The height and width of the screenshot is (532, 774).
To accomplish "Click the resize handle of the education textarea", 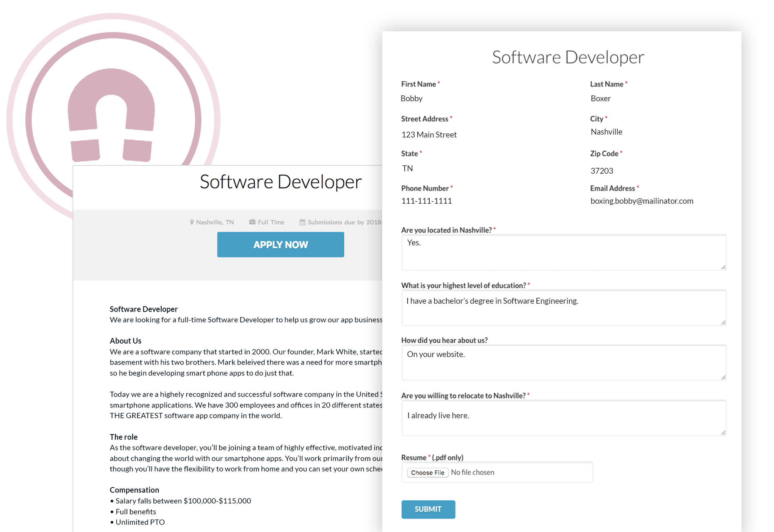I will 723,322.
